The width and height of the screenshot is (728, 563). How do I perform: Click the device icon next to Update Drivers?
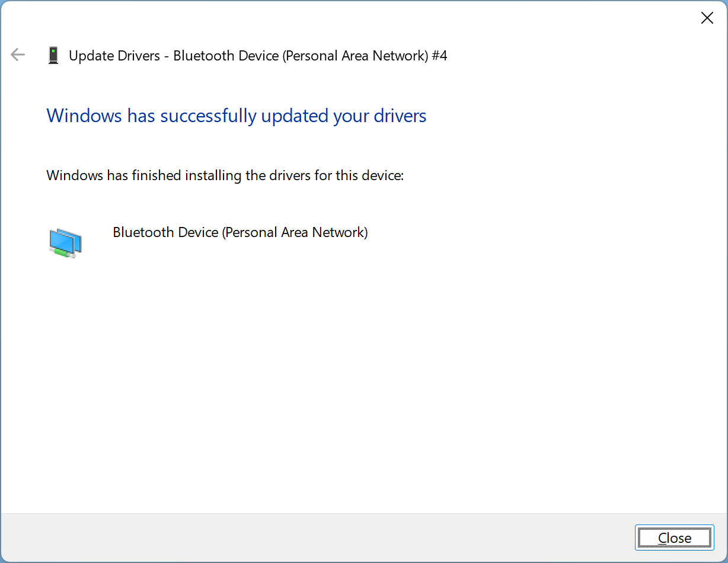tap(53, 56)
